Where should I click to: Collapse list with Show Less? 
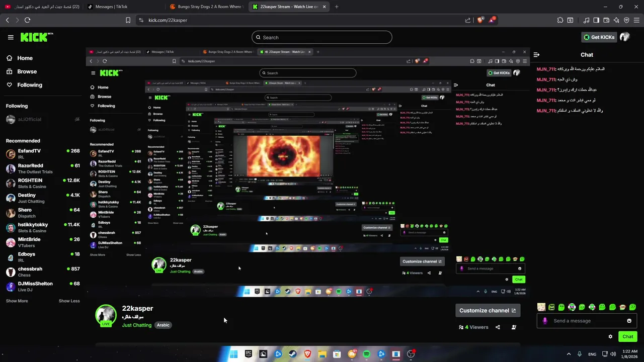(69, 301)
